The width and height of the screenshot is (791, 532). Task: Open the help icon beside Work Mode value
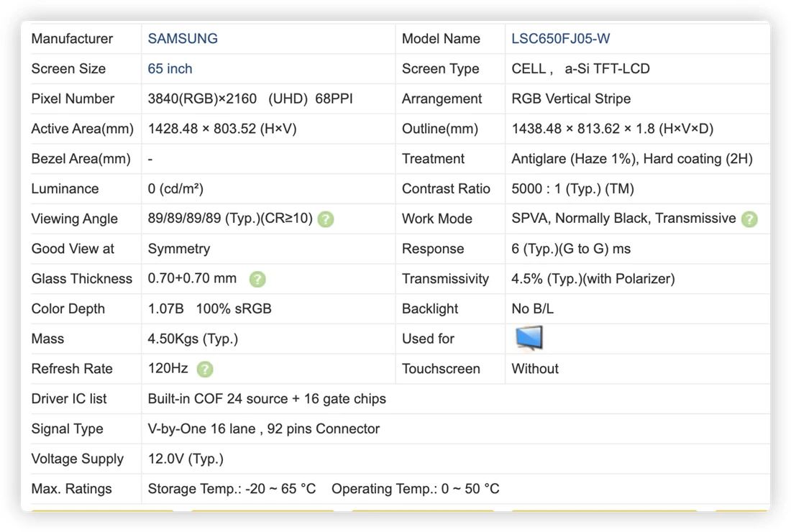749,219
